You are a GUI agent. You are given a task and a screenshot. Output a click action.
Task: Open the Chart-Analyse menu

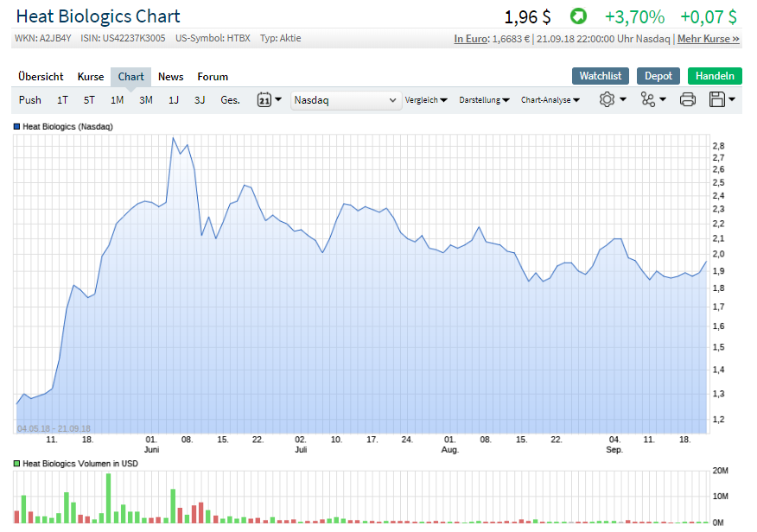[x=552, y=99]
